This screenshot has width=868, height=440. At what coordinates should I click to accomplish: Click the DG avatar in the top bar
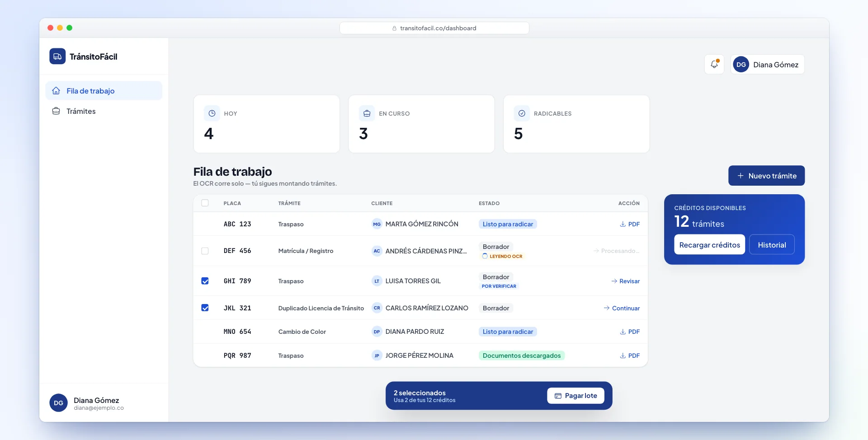pyautogui.click(x=741, y=65)
